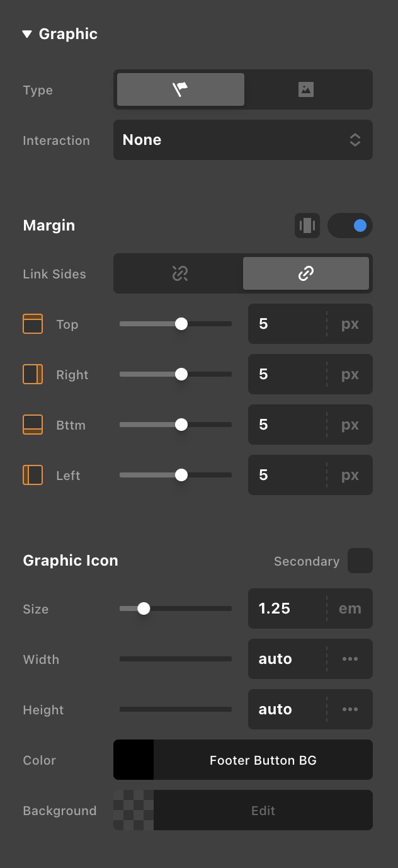The image size is (398, 868).
Task: Click the linked margin sides icon
Action: click(306, 273)
